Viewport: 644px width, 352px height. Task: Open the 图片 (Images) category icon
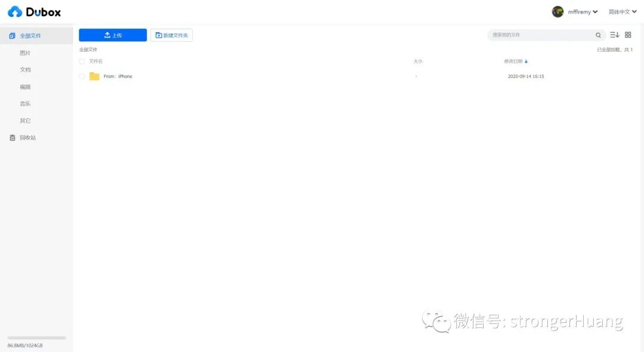(x=25, y=52)
